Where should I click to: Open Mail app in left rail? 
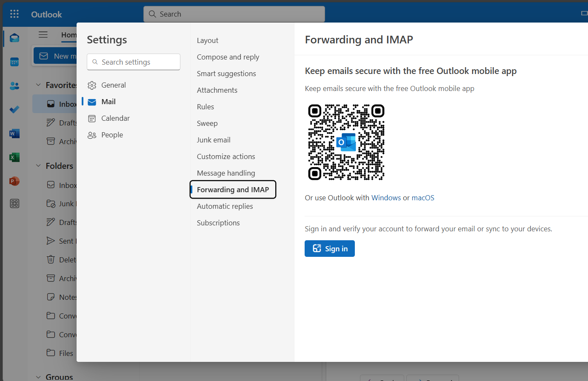[x=14, y=38]
